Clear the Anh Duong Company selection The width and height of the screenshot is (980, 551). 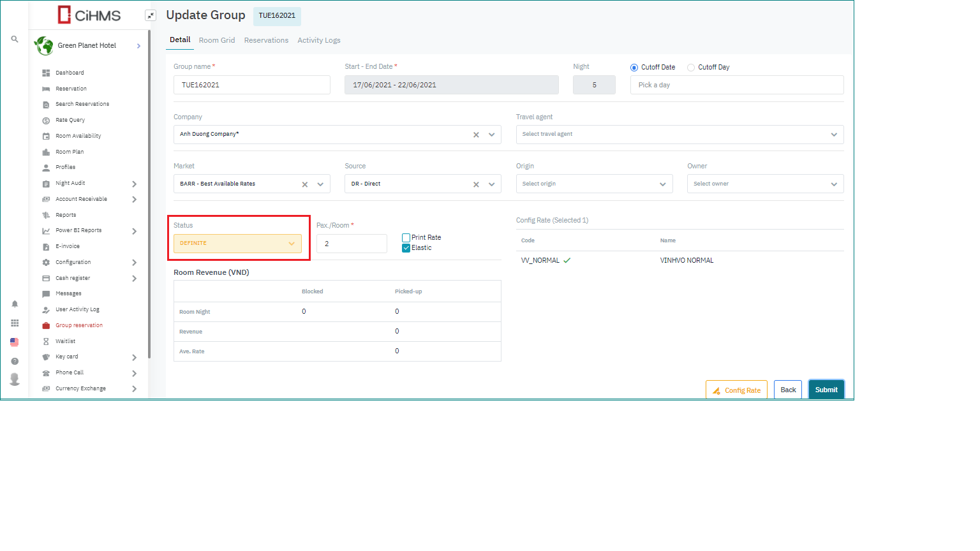[476, 135]
